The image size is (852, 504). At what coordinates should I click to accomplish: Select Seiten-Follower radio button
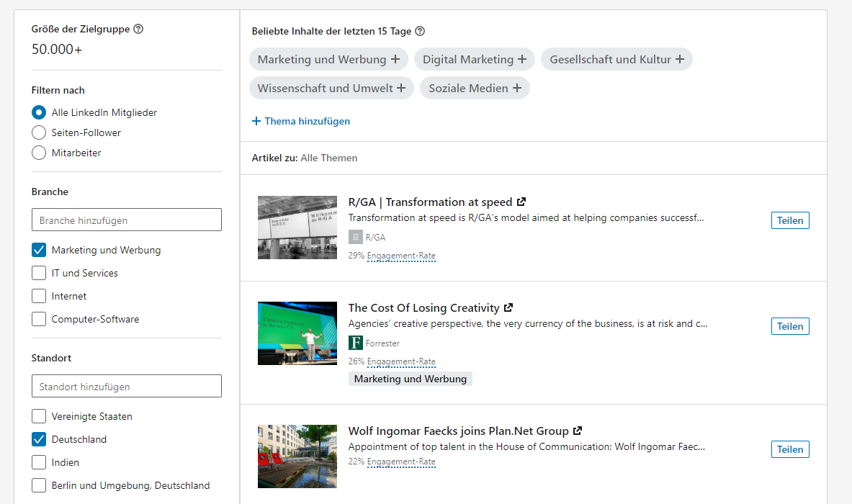39,133
